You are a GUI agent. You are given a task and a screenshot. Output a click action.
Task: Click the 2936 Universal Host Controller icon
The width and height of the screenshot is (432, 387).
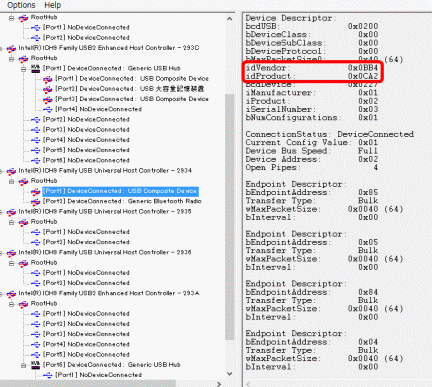click(11, 253)
